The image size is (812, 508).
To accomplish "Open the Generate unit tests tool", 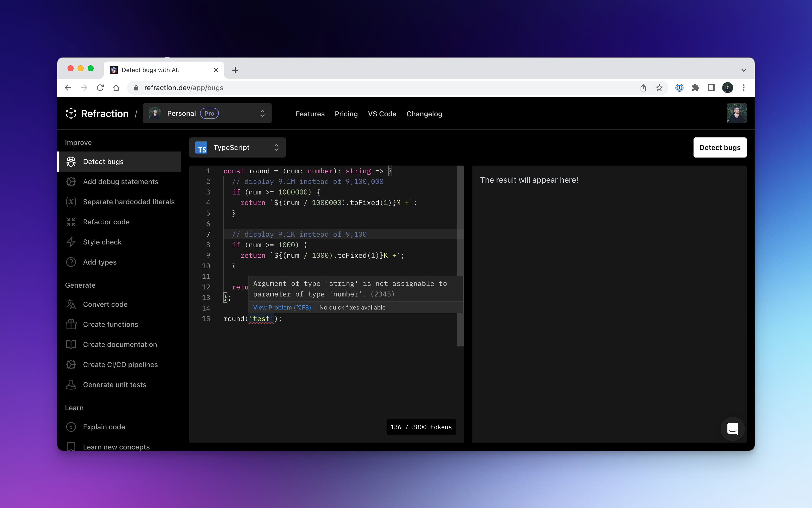I will click(114, 385).
